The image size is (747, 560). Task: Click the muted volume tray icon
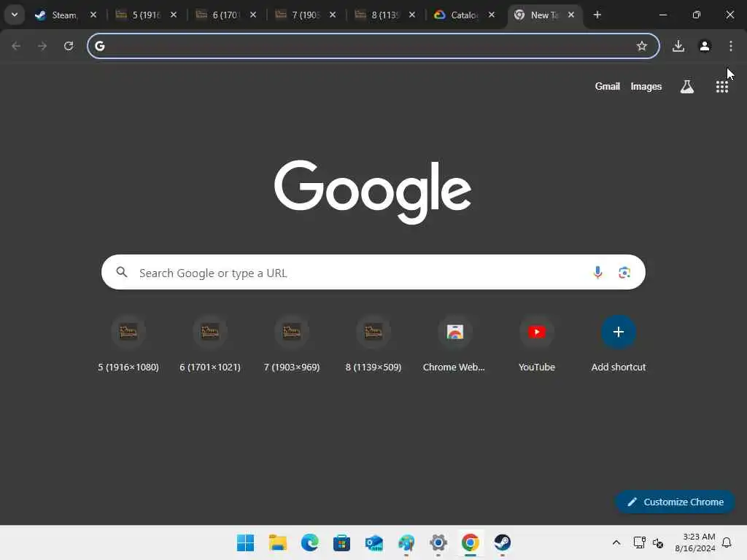click(658, 542)
